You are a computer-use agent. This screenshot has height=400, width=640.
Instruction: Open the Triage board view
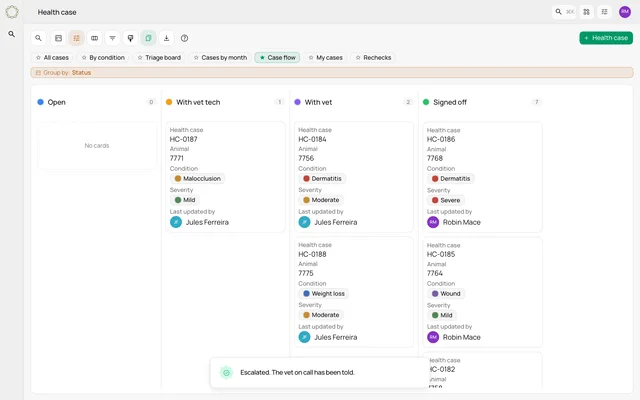click(159, 58)
